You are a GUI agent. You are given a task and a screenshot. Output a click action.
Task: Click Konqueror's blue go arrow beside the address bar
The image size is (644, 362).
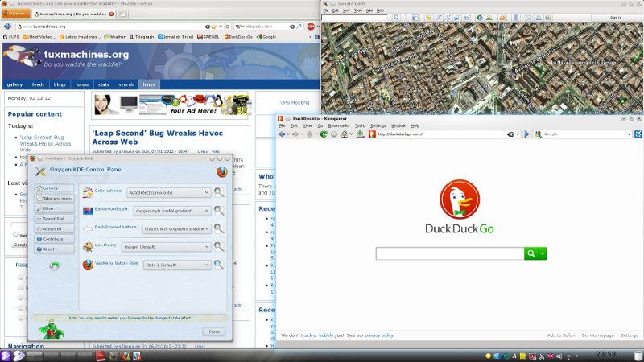coord(526,134)
